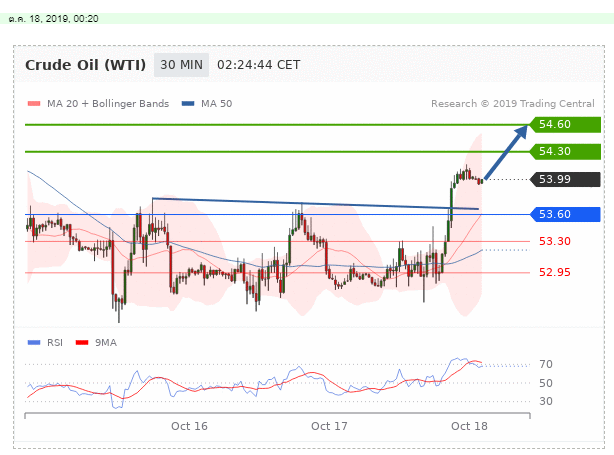Click the RSI legend swatch
Screen dimensions: 614x455
pos(34,343)
